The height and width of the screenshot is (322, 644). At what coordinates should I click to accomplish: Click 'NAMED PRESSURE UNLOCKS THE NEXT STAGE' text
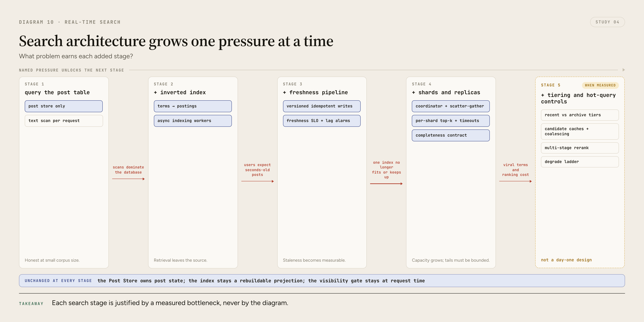click(x=72, y=70)
